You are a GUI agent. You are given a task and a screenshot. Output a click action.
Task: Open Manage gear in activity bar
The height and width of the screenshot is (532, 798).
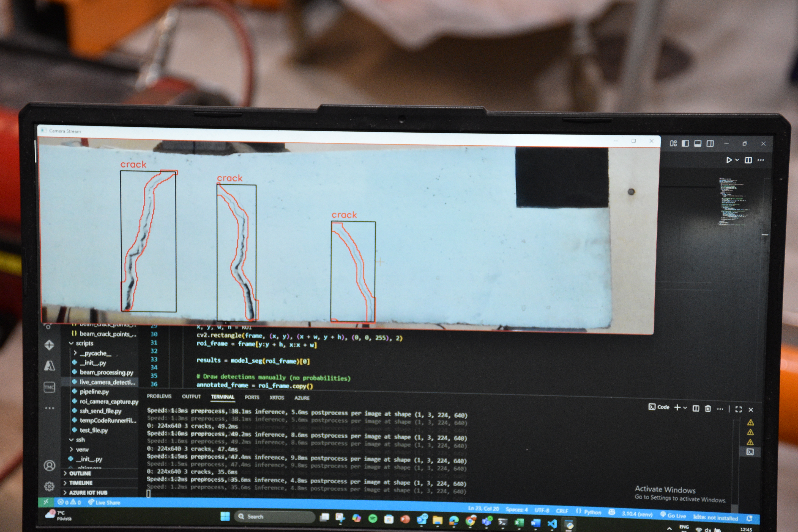[50, 486]
